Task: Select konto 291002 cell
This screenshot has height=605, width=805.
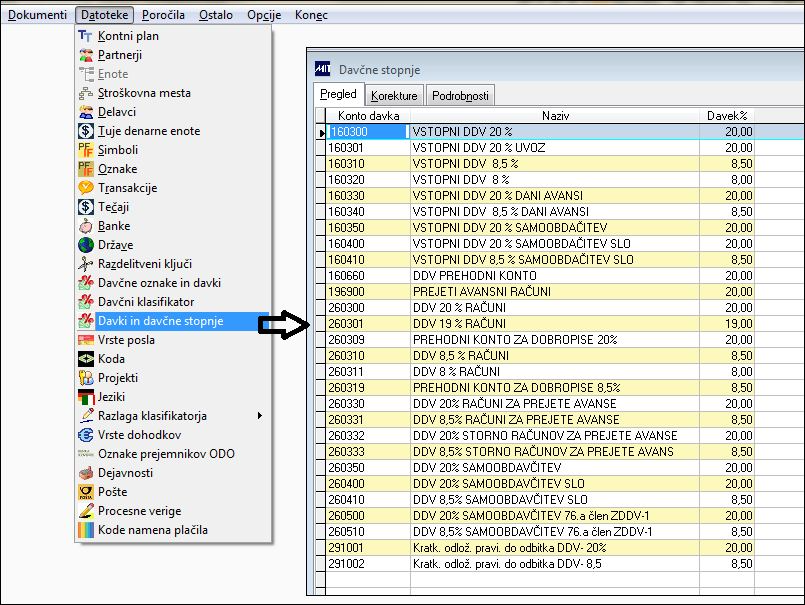Action: [368, 563]
